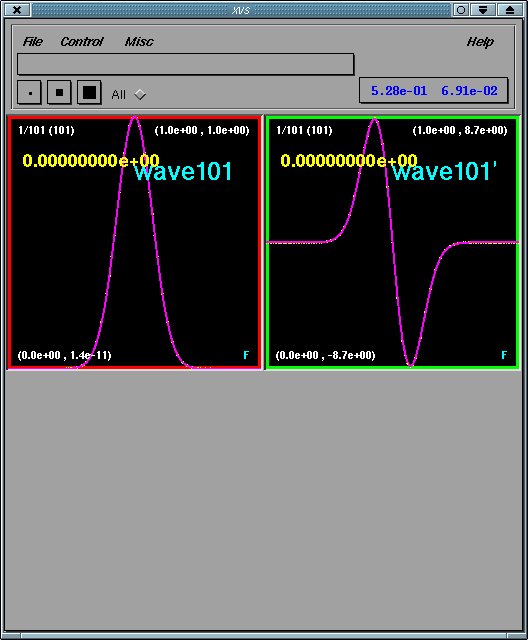Click the up-arrow eject button in title bar
Image resolution: width=528 pixels, height=640 pixels.
[x=510, y=9]
